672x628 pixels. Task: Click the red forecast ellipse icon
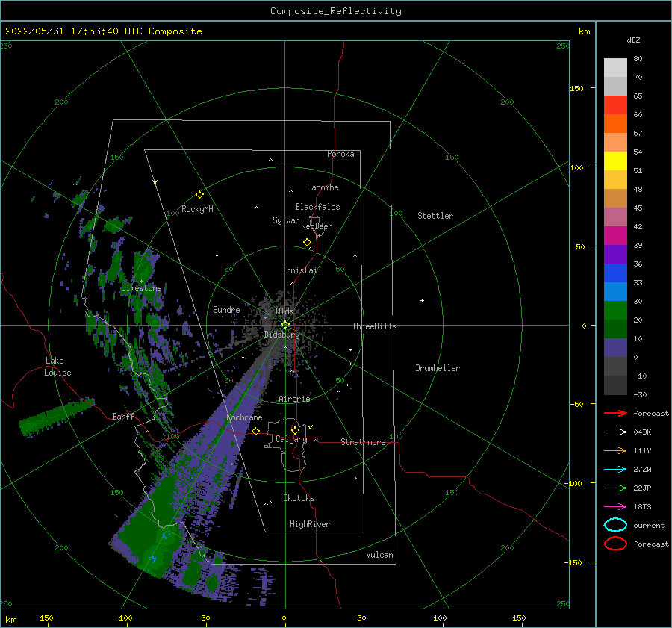615,544
